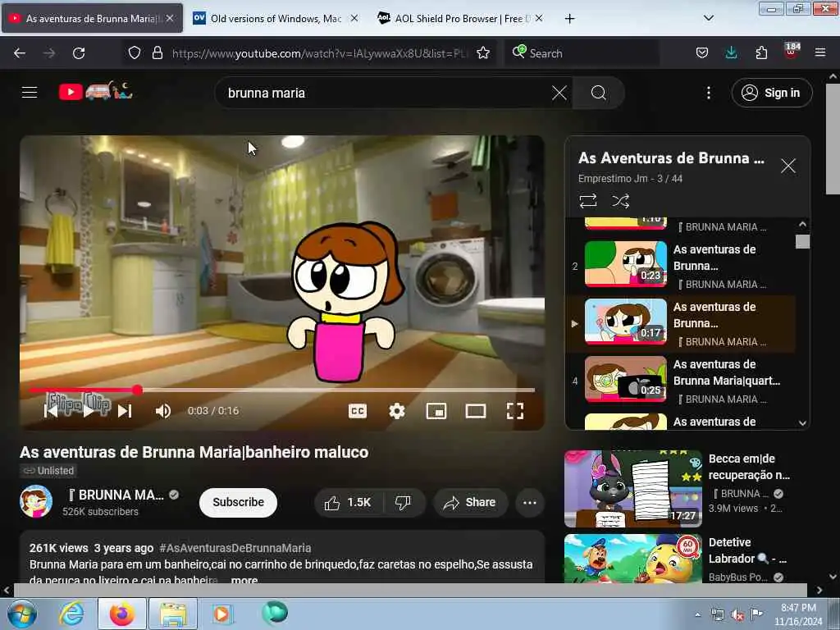Show hidden system tray icons
Image resolution: width=840 pixels, height=630 pixels.
[697, 614]
